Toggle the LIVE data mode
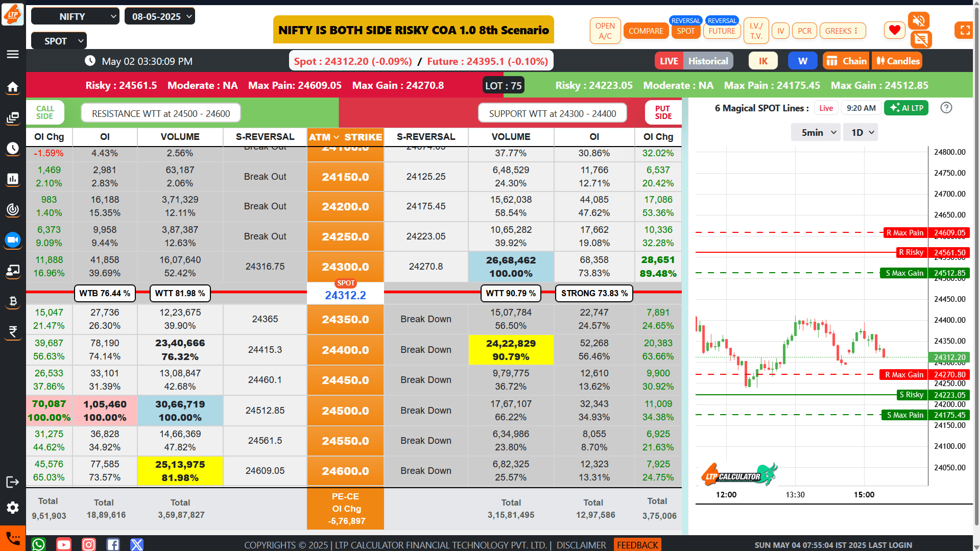The width and height of the screenshot is (980, 551). (668, 61)
